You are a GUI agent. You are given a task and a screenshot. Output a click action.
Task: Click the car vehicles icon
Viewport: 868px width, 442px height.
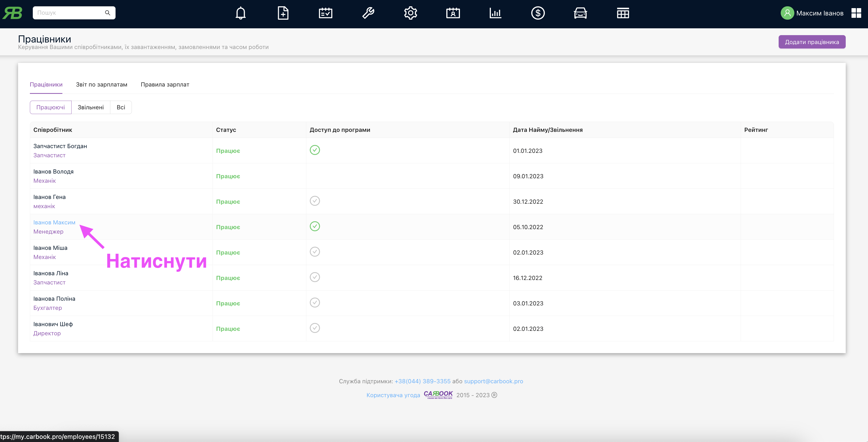(580, 13)
